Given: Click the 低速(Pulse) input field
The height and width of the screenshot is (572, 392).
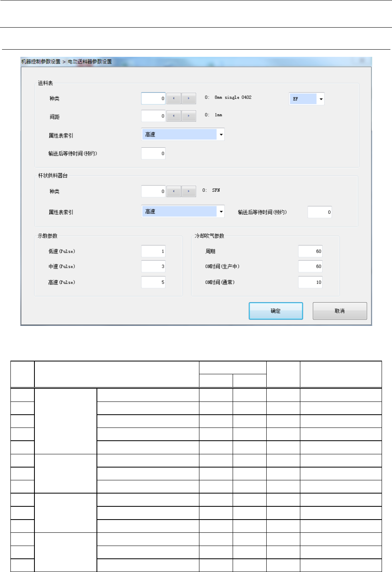Looking at the screenshot, I should point(153,251).
